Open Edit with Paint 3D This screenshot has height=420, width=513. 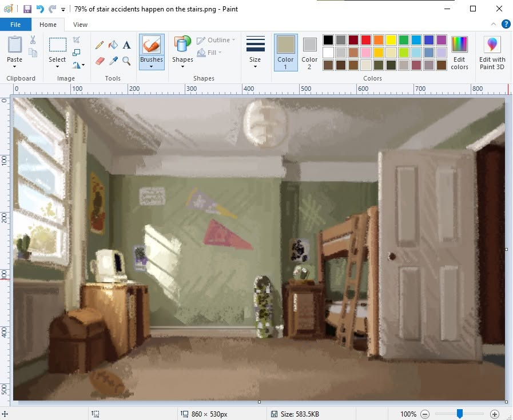492,53
